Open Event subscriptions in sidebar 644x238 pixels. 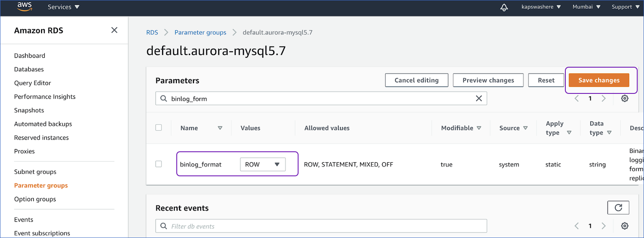coord(42,233)
